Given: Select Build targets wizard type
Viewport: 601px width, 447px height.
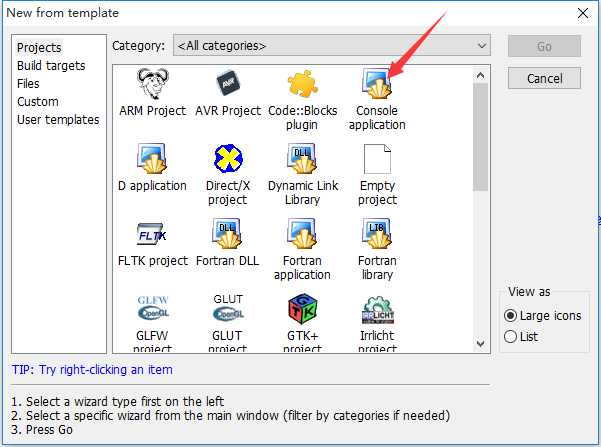Looking at the screenshot, I should pos(51,66).
